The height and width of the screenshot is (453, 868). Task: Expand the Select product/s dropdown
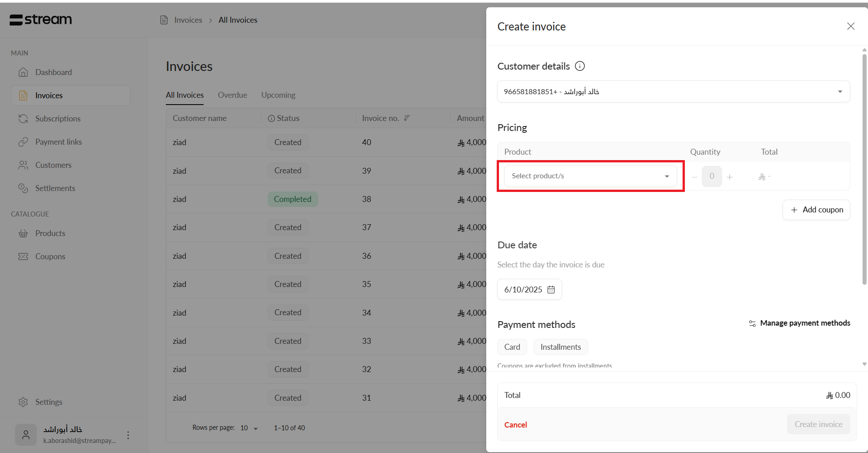[x=590, y=176]
